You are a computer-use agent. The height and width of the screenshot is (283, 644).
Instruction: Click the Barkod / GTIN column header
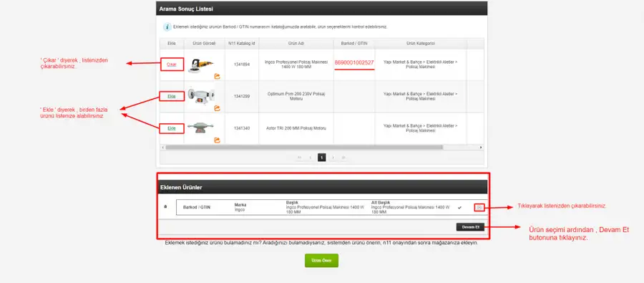tap(354, 43)
